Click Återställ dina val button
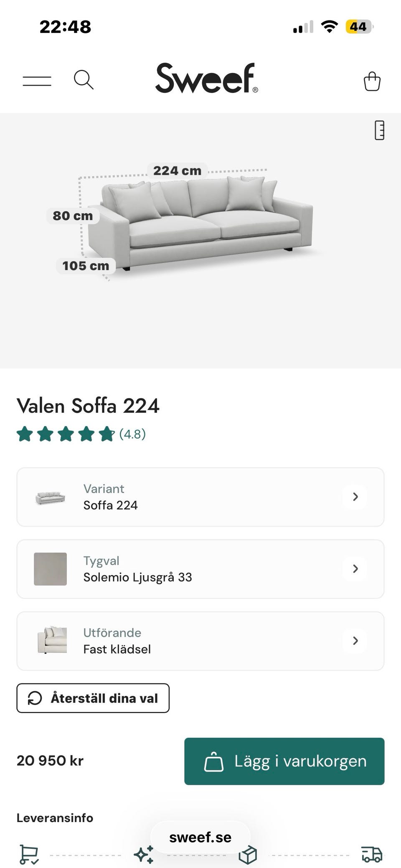This screenshot has width=401, height=868. 93,698
